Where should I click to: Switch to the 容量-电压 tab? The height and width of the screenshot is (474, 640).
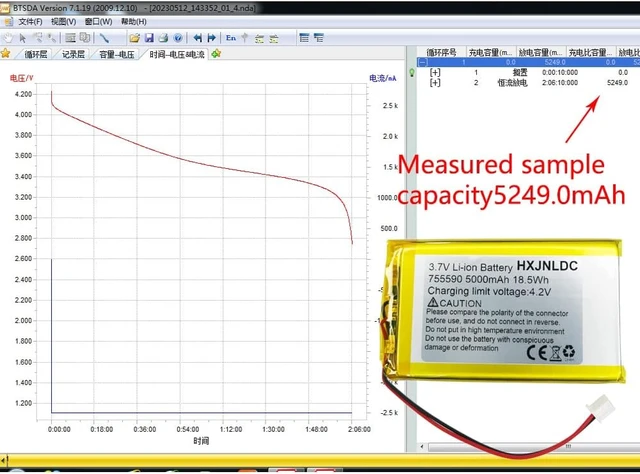[x=117, y=54]
